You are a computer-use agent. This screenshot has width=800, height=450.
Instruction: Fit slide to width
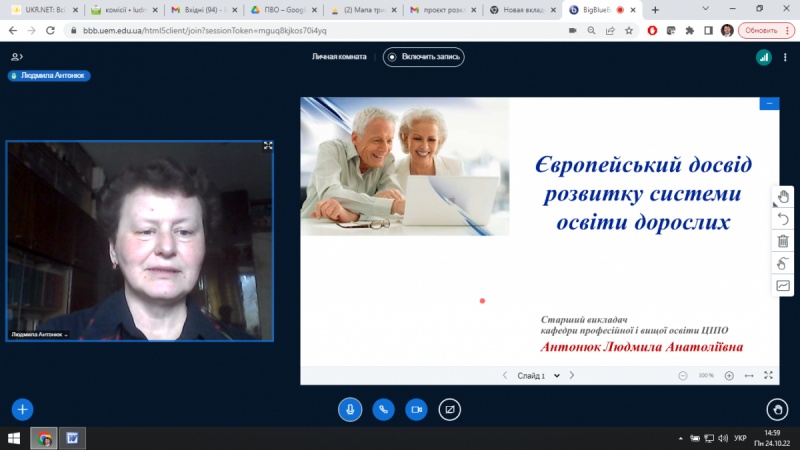pos(749,376)
